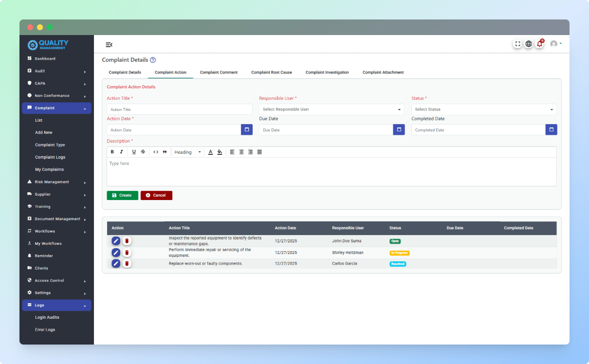Open the Action Date calendar picker

pyautogui.click(x=246, y=129)
